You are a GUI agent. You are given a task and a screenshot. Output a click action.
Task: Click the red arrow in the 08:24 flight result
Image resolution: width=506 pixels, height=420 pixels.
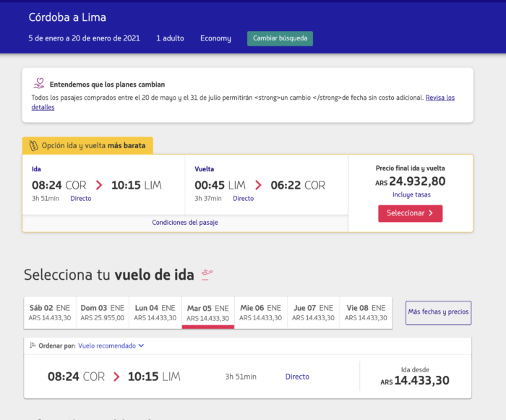pos(116,377)
